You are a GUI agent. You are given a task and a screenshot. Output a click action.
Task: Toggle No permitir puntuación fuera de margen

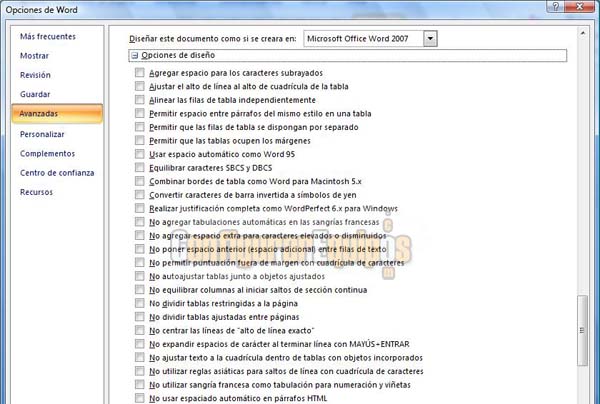(140, 262)
